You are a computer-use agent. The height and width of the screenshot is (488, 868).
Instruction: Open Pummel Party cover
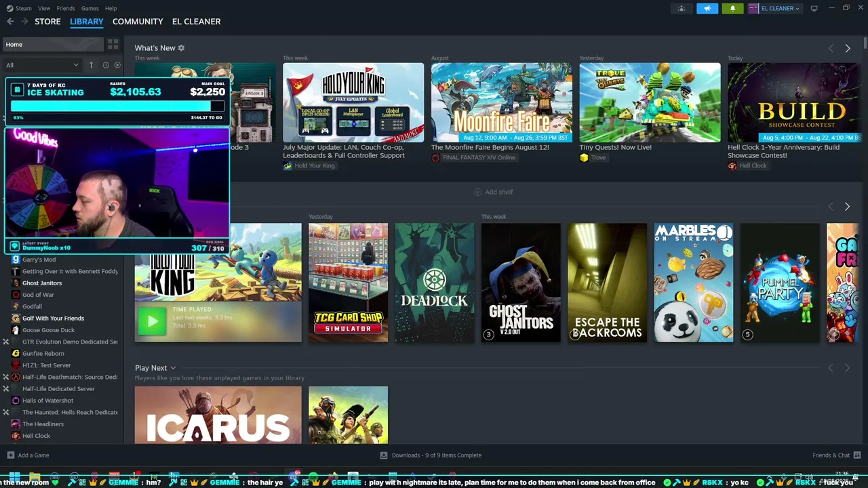point(780,283)
